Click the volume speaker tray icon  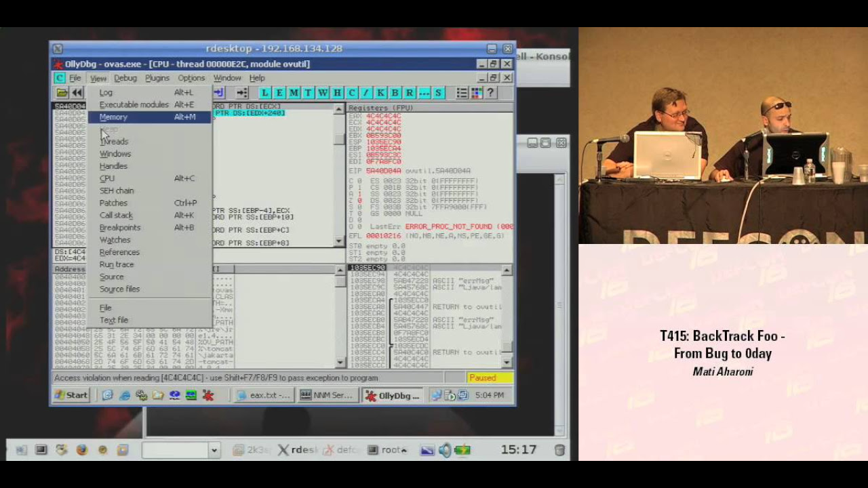click(445, 449)
